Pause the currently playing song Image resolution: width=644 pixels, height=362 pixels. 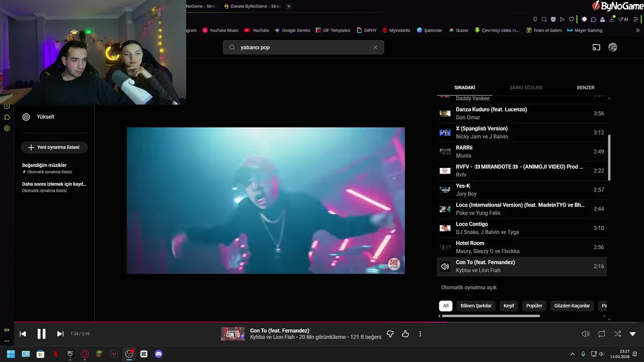[x=41, y=334]
